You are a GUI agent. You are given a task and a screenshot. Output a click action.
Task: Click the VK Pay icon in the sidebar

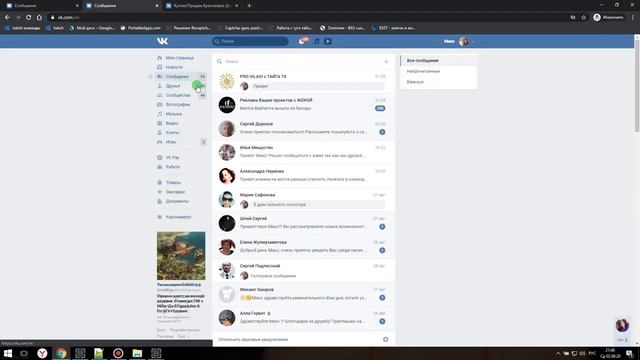point(160,158)
